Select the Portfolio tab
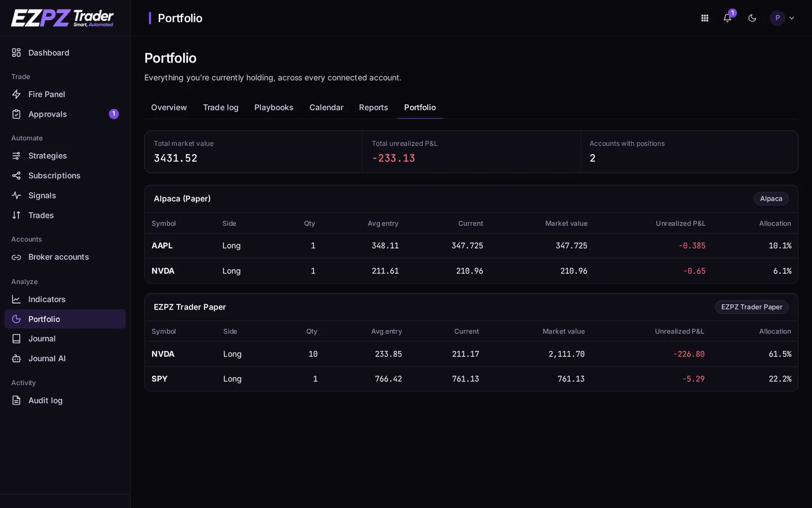Image resolution: width=812 pixels, height=508 pixels. click(x=420, y=108)
